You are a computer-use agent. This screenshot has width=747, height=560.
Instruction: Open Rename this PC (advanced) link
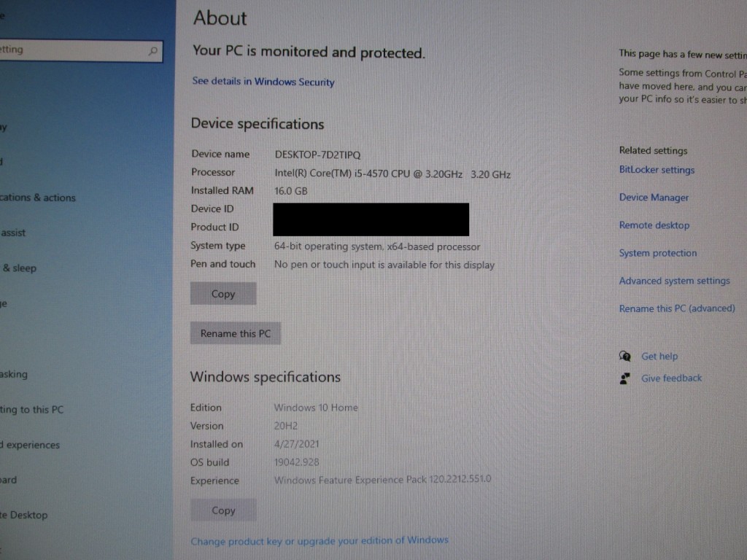[677, 308]
